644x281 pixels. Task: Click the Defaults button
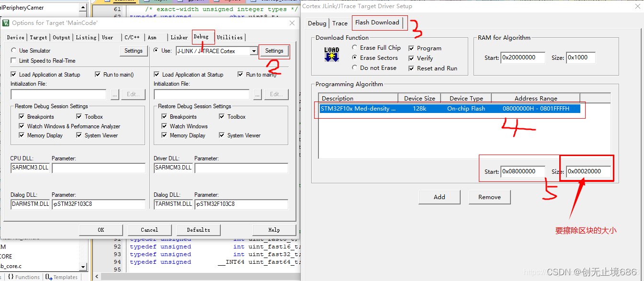pyautogui.click(x=198, y=230)
